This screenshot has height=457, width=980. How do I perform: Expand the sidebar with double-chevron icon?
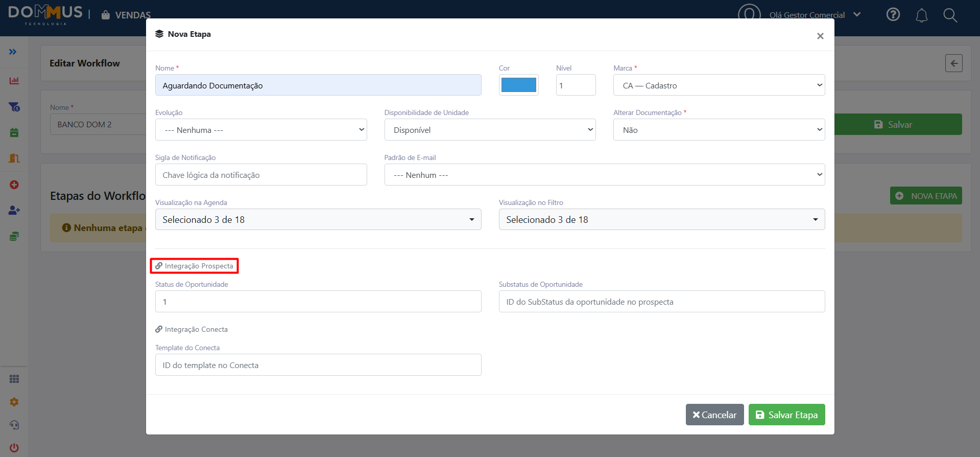13,52
